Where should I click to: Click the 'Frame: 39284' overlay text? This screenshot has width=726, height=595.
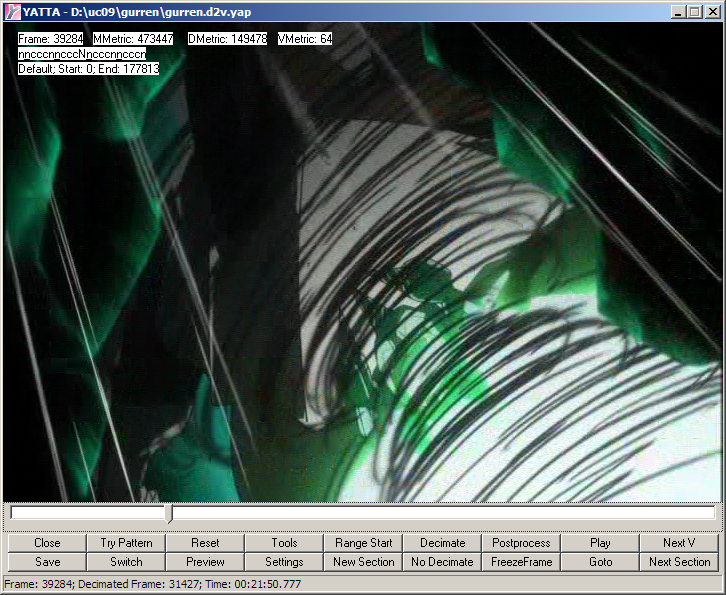click(x=50, y=38)
